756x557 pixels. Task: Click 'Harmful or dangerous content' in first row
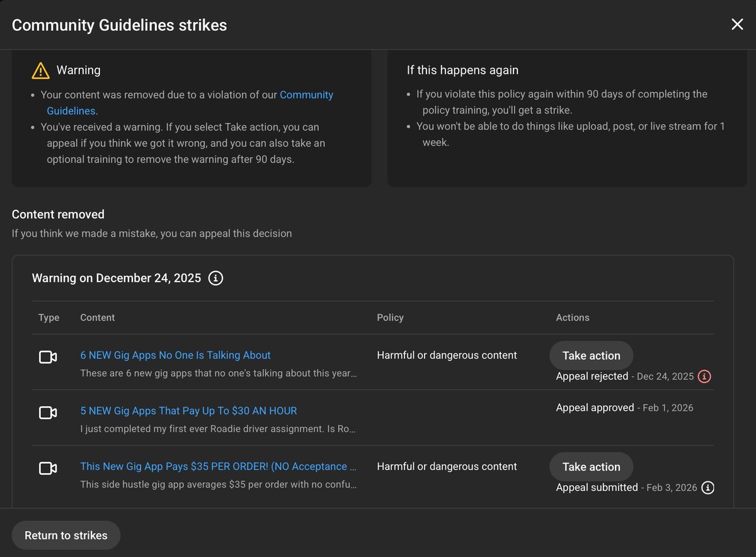(447, 355)
